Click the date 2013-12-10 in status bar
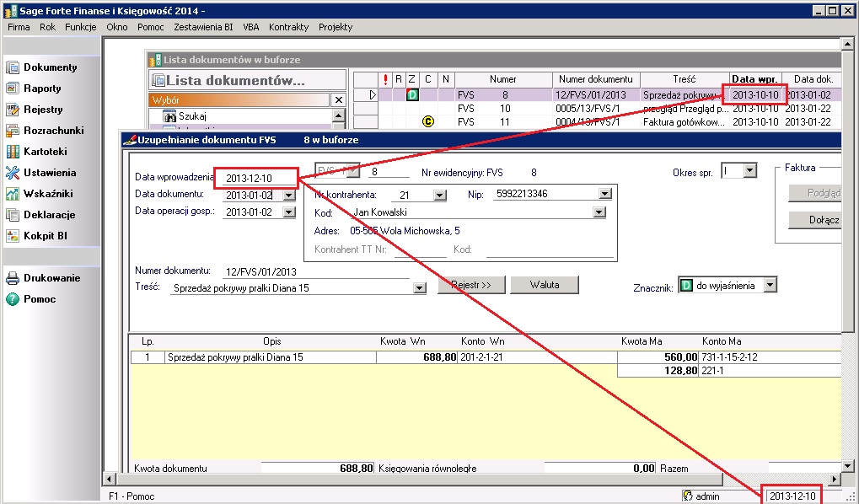The image size is (859, 504). click(792, 496)
